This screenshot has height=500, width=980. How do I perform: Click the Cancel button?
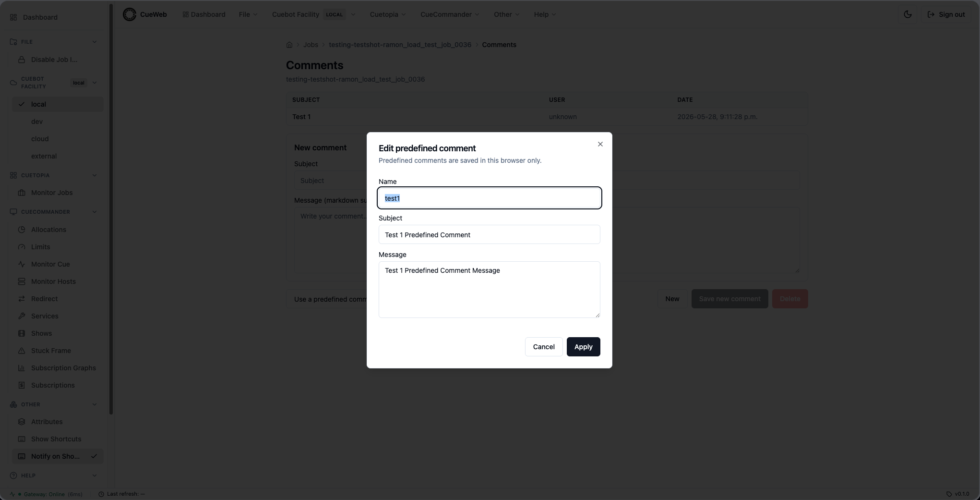coord(544,347)
